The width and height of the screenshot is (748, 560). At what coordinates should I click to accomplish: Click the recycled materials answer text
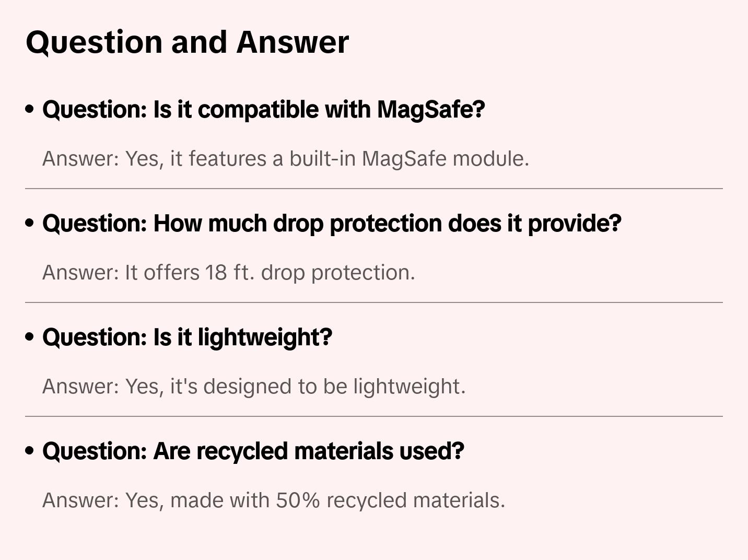pyautogui.click(x=274, y=500)
